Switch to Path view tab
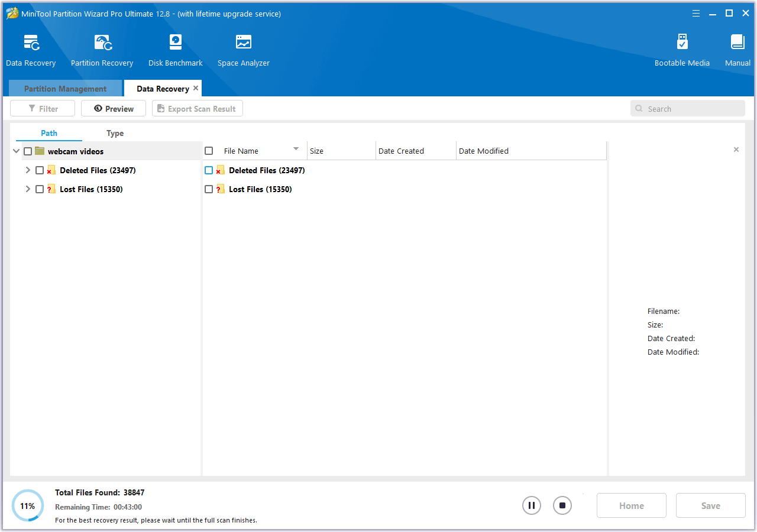 coord(49,133)
